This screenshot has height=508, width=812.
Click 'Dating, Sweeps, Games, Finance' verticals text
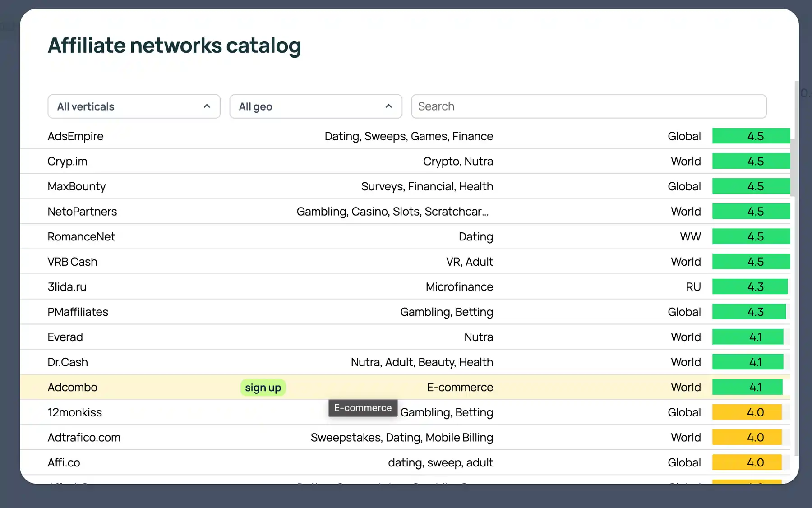(409, 136)
